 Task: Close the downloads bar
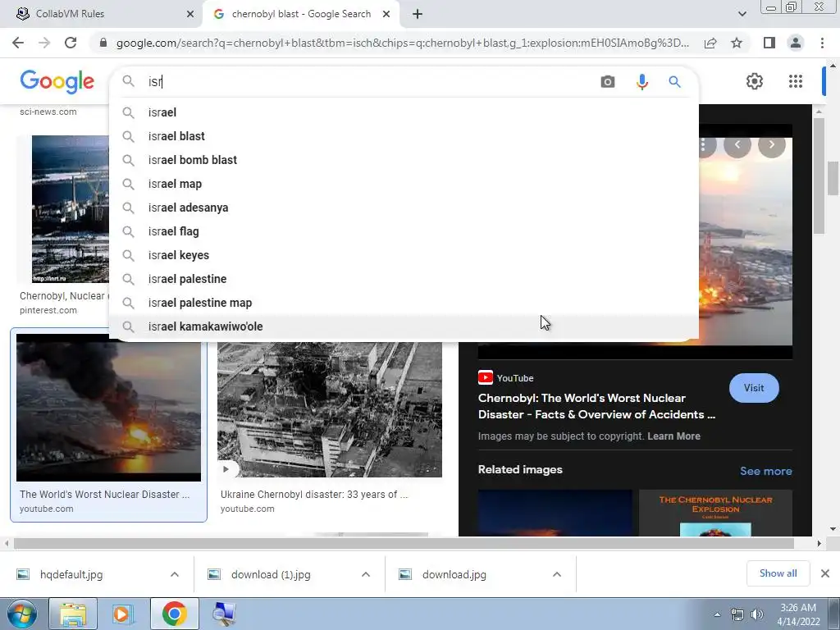pyautogui.click(x=825, y=573)
